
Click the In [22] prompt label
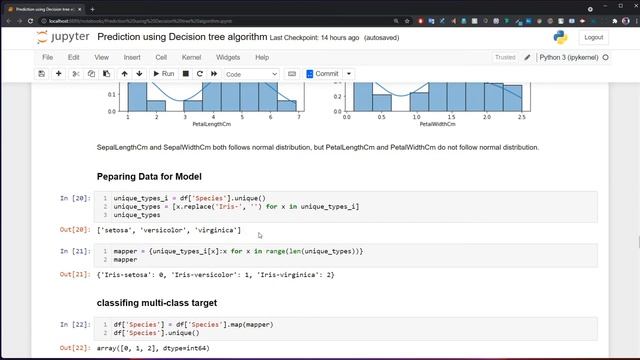pyautogui.click(x=75, y=324)
